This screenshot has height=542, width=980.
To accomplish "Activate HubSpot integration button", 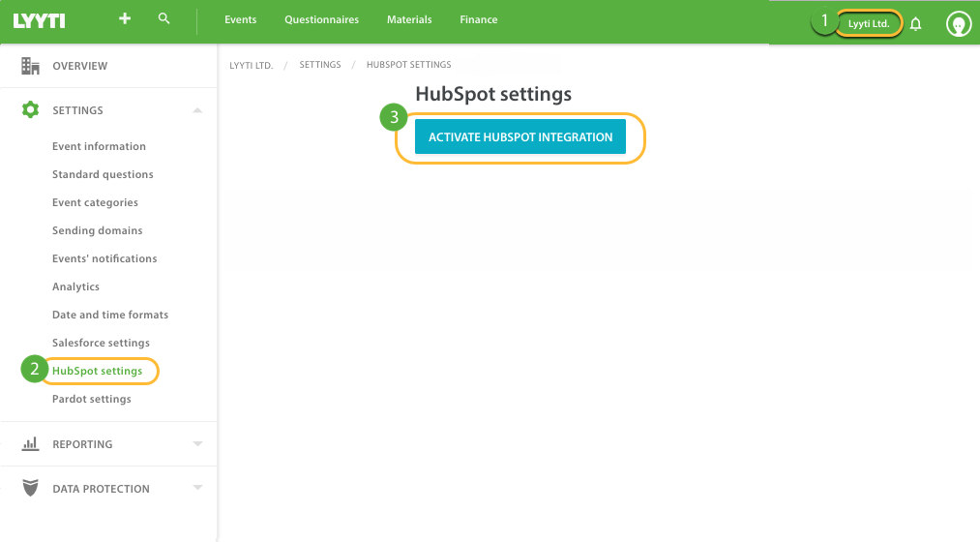I will tap(520, 136).
